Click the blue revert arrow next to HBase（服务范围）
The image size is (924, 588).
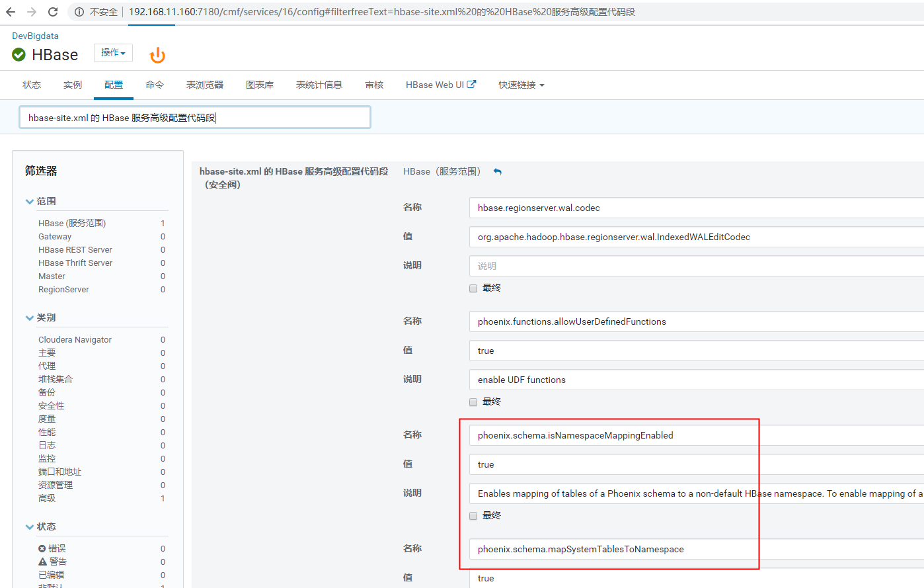pyautogui.click(x=498, y=171)
